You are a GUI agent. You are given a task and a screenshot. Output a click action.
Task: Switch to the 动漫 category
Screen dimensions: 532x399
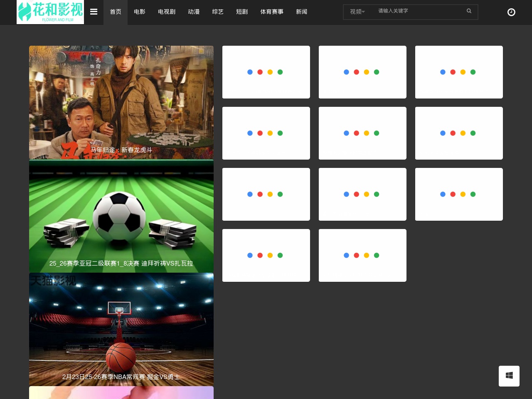pyautogui.click(x=194, y=12)
